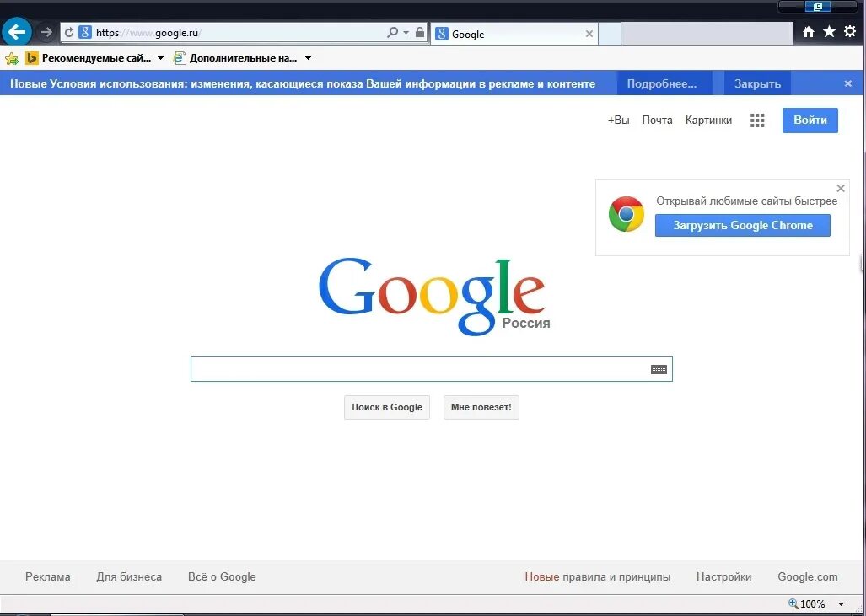Close the Google tab
Screen dimensions: 866x616
click(x=589, y=35)
